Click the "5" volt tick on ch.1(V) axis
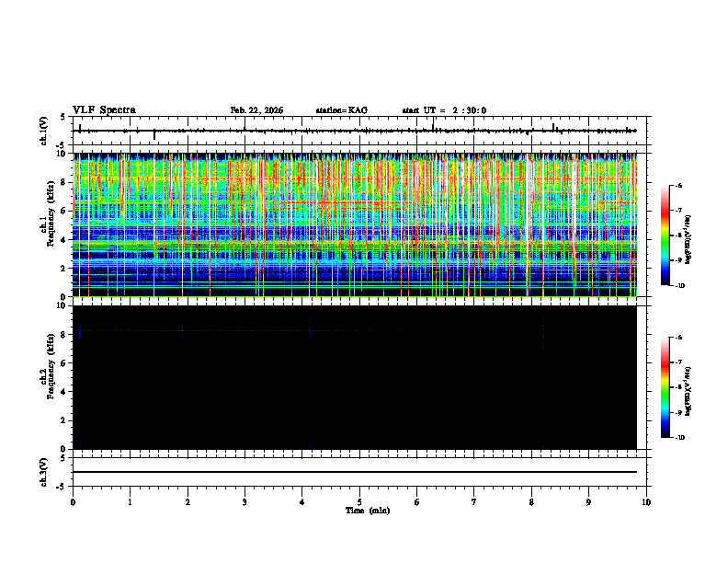Viewport: 728px width, 563px height. [63, 117]
